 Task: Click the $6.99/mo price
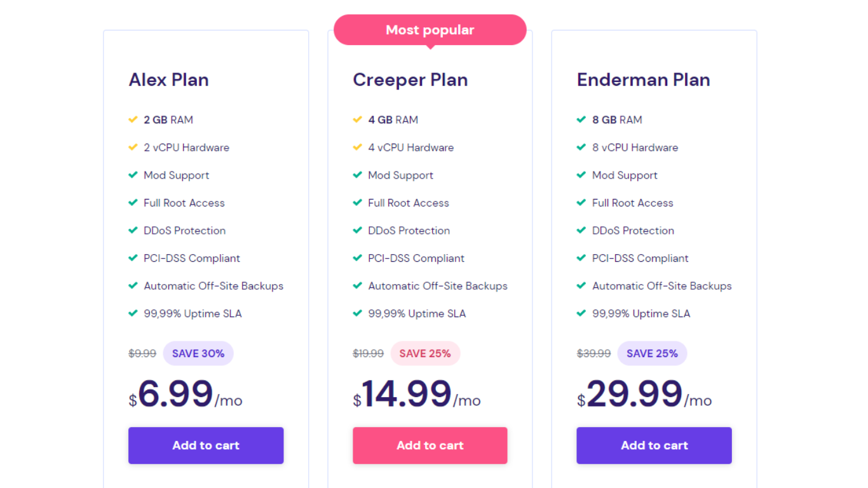(x=186, y=394)
